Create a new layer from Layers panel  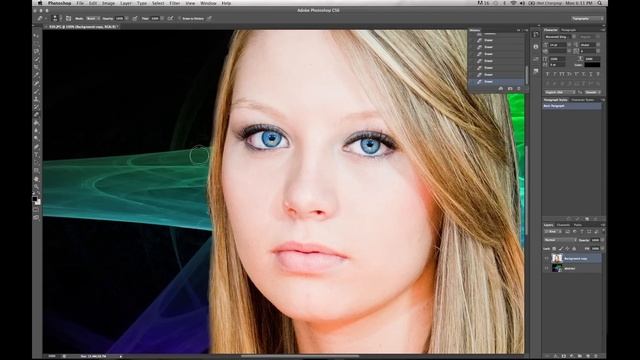(588, 356)
